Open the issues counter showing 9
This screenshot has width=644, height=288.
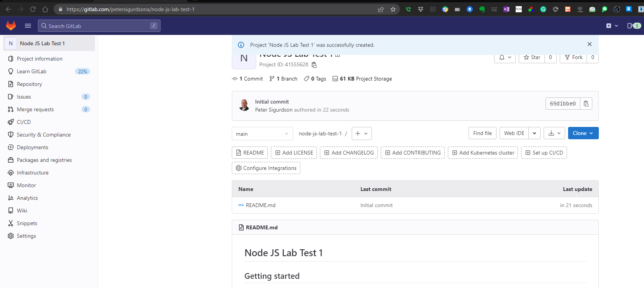click(x=634, y=26)
